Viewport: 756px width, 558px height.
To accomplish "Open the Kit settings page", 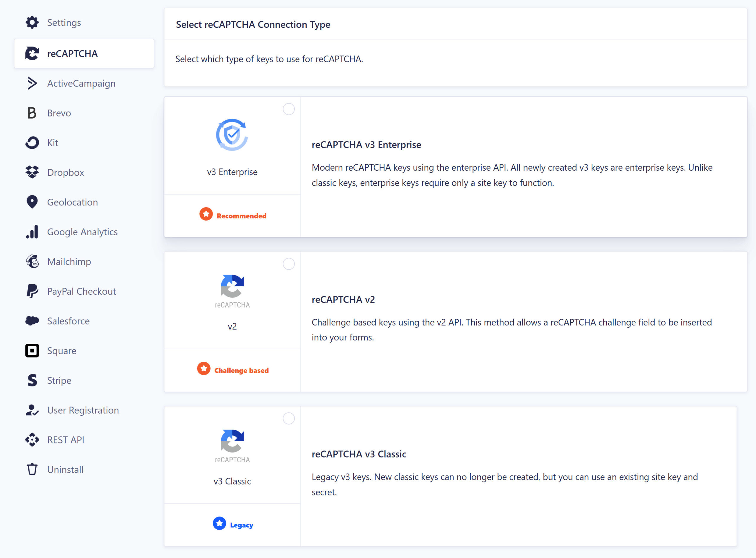I will click(84, 143).
